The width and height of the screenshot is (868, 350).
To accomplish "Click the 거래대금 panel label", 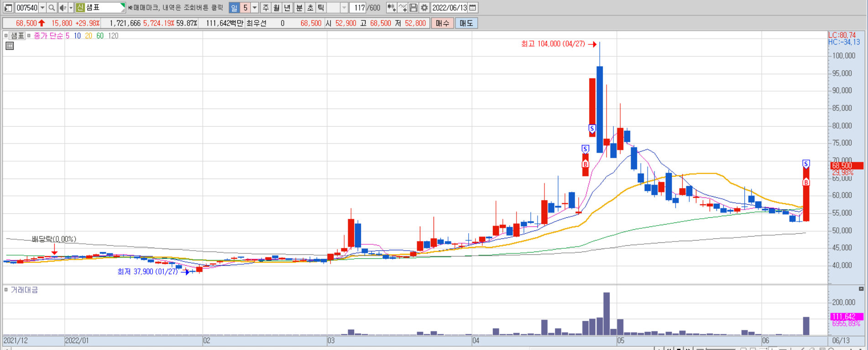I will pyautogui.click(x=24, y=290).
